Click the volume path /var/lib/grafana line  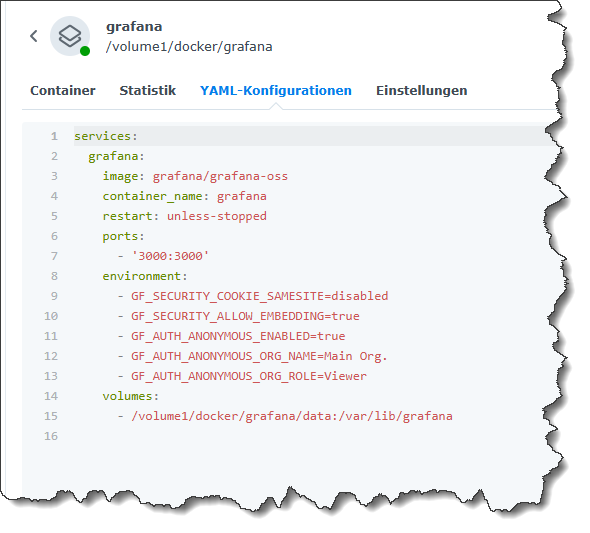[x=292, y=416]
